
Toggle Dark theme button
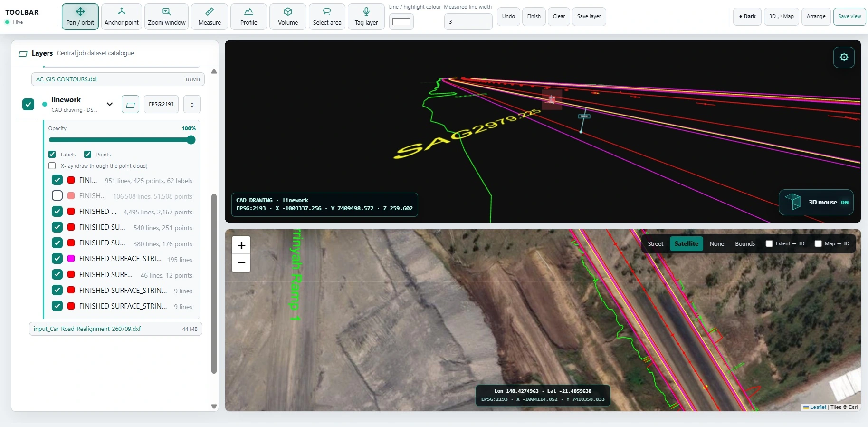point(747,17)
